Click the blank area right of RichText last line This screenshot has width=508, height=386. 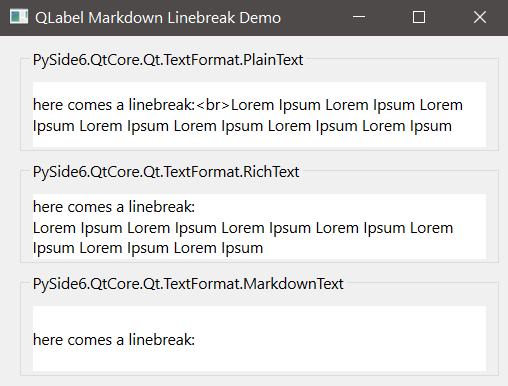coord(374,249)
